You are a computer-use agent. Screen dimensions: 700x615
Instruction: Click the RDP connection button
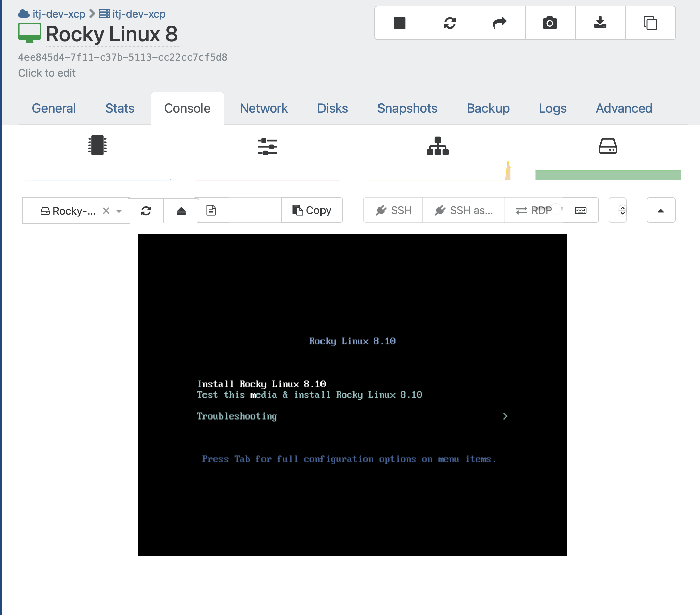click(x=534, y=210)
